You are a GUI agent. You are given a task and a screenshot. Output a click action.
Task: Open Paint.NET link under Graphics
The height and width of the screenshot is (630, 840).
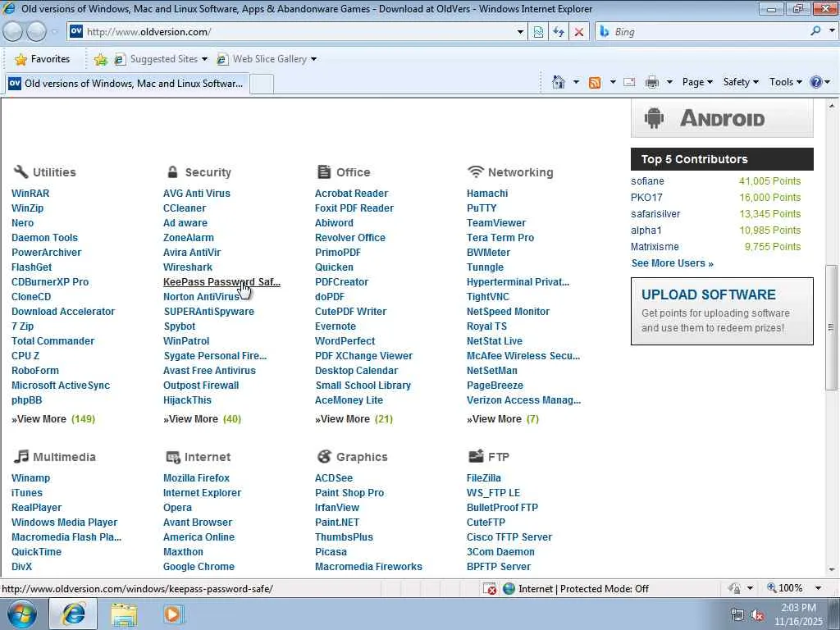pyautogui.click(x=337, y=523)
